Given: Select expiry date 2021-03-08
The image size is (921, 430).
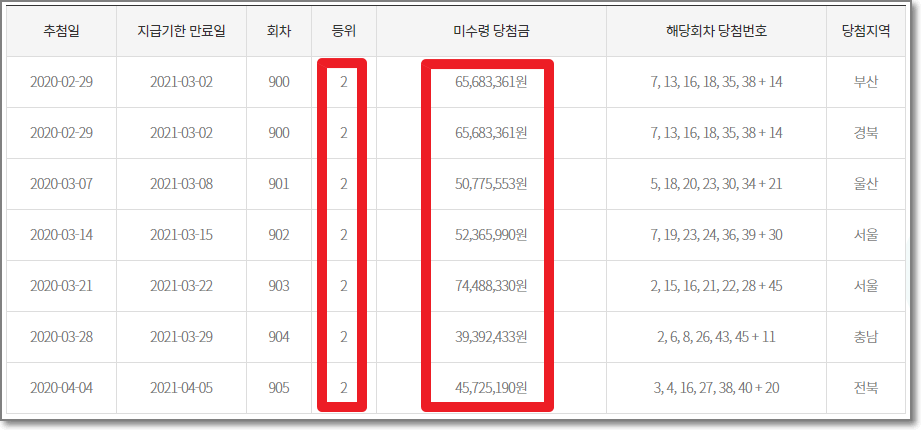Looking at the screenshot, I should pos(181,184).
